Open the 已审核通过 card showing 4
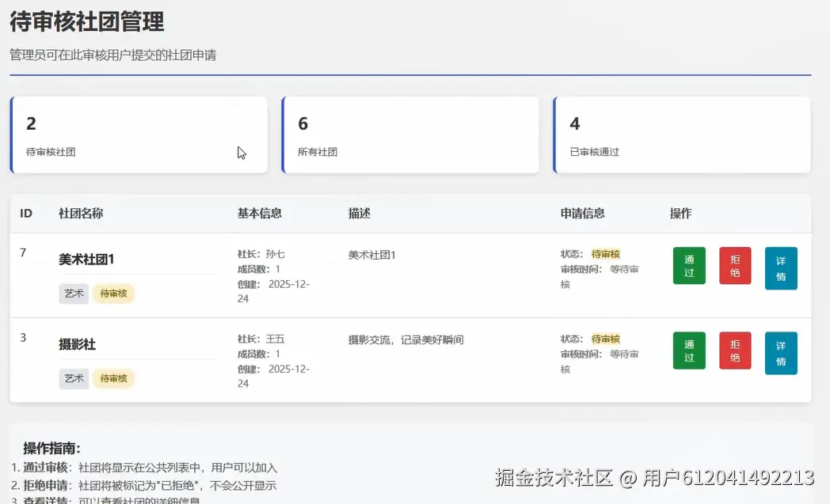This screenshot has width=830, height=504. 681,134
